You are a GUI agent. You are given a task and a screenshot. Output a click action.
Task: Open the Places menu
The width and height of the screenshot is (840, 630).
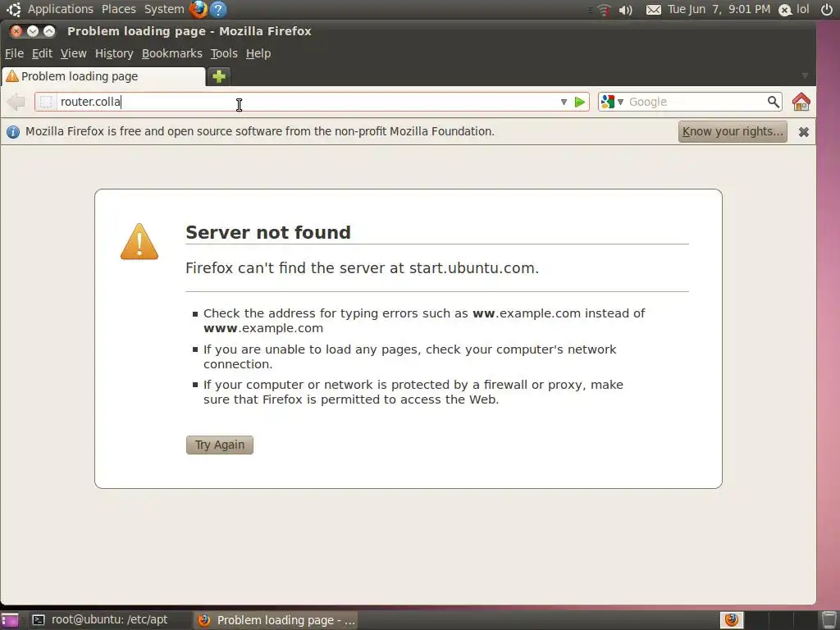tap(118, 9)
